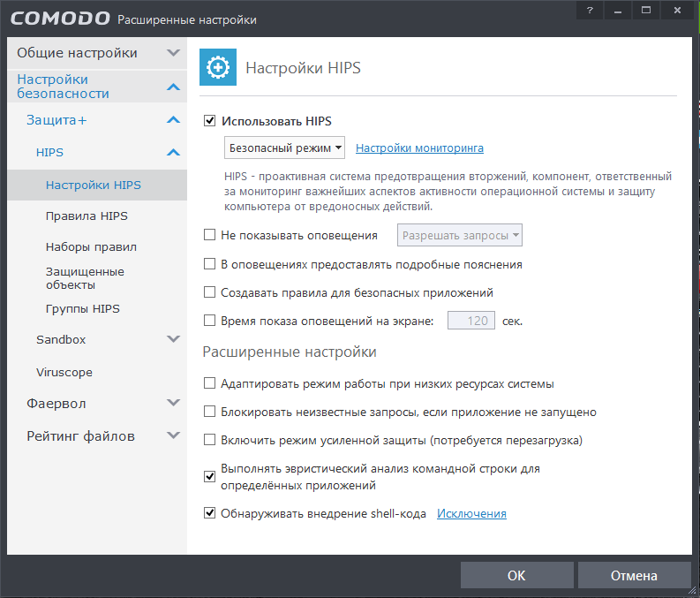Open Наборы правил page
This screenshot has width=700, height=598.
point(91,247)
